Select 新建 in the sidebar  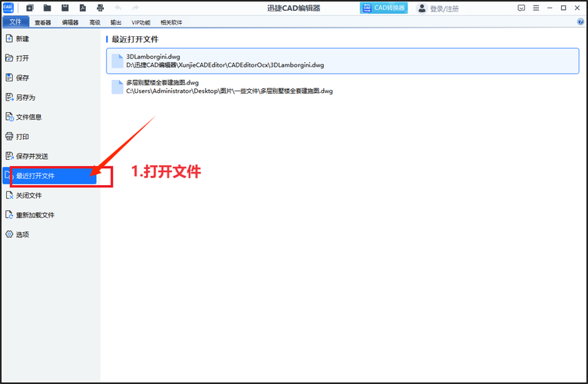(51, 38)
